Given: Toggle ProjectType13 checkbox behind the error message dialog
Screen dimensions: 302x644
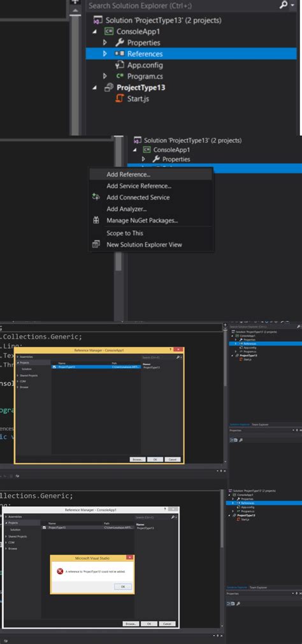Looking at the screenshot, I should (44, 527).
